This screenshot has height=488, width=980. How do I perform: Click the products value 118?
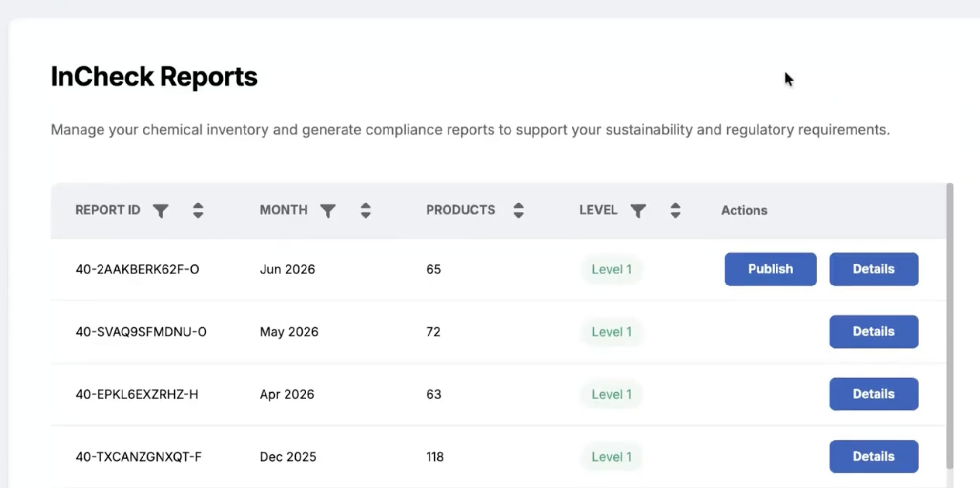pos(434,457)
